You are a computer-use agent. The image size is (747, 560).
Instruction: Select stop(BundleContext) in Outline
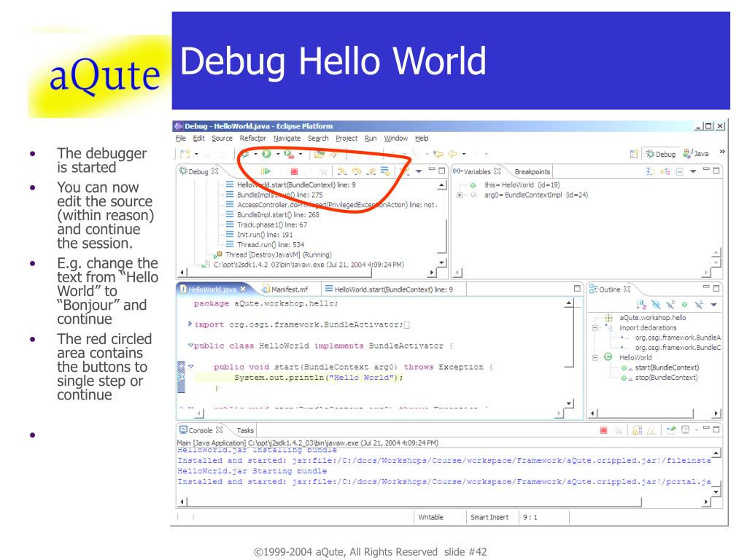point(666,378)
